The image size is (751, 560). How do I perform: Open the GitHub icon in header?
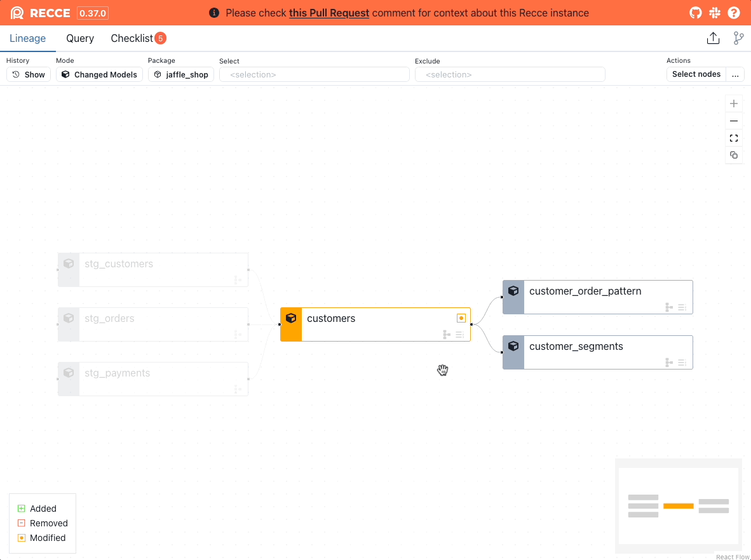click(696, 13)
